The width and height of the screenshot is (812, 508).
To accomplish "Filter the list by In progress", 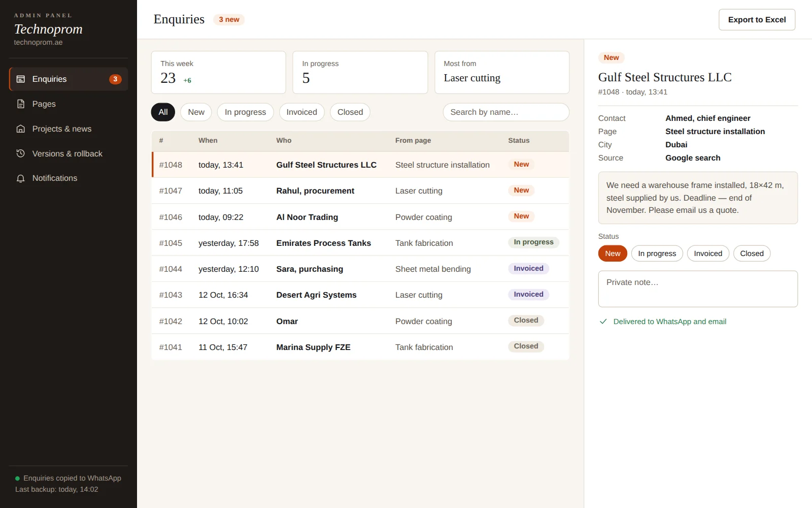I will click(246, 112).
